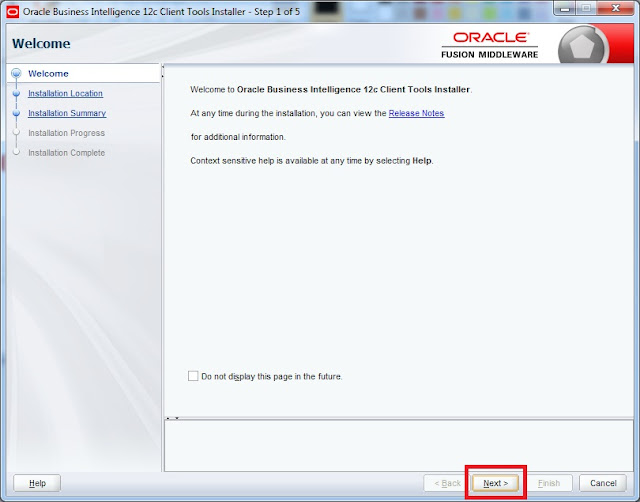Select the Installation Progress step
This screenshot has height=502, width=640.
[67, 133]
